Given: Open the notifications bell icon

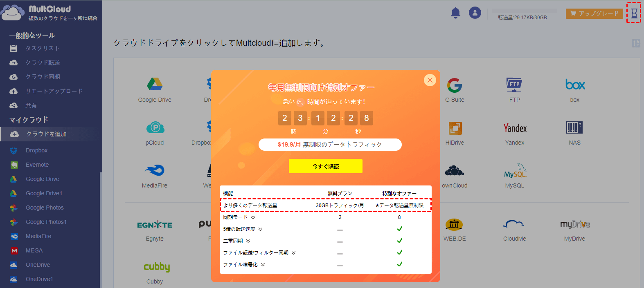Looking at the screenshot, I should click(x=455, y=13).
